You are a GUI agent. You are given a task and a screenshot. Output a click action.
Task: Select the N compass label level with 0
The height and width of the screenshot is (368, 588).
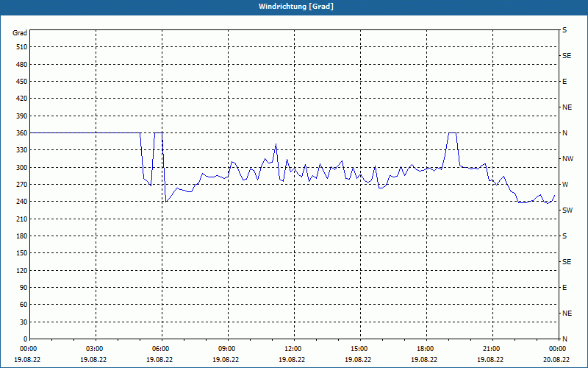click(564, 339)
